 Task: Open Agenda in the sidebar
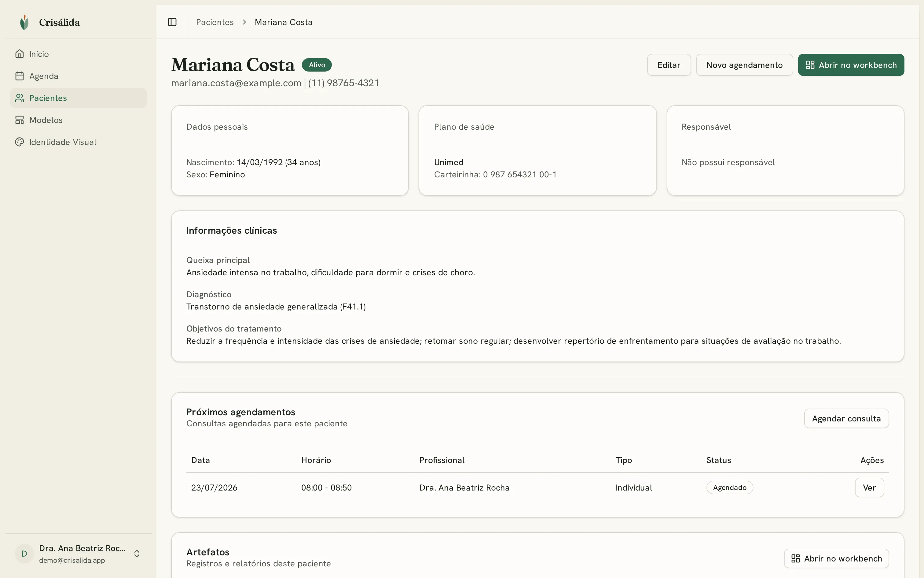pyautogui.click(x=78, y=76)
